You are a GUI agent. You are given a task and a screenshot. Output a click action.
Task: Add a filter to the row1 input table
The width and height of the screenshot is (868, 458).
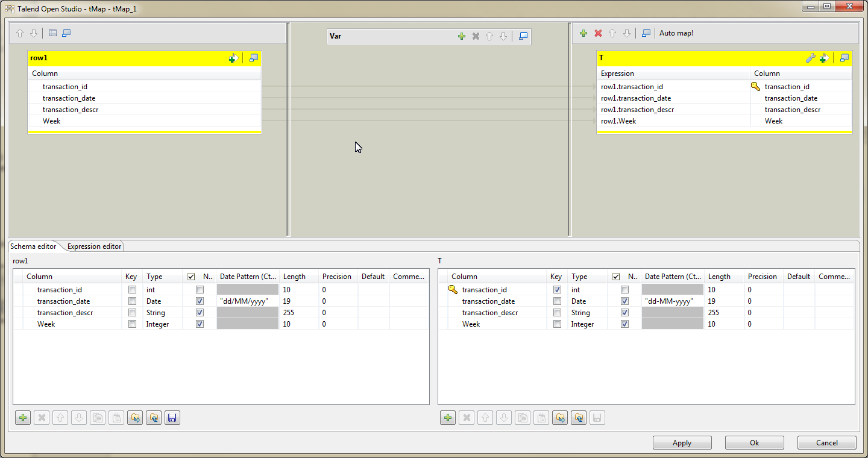[233, 58]
